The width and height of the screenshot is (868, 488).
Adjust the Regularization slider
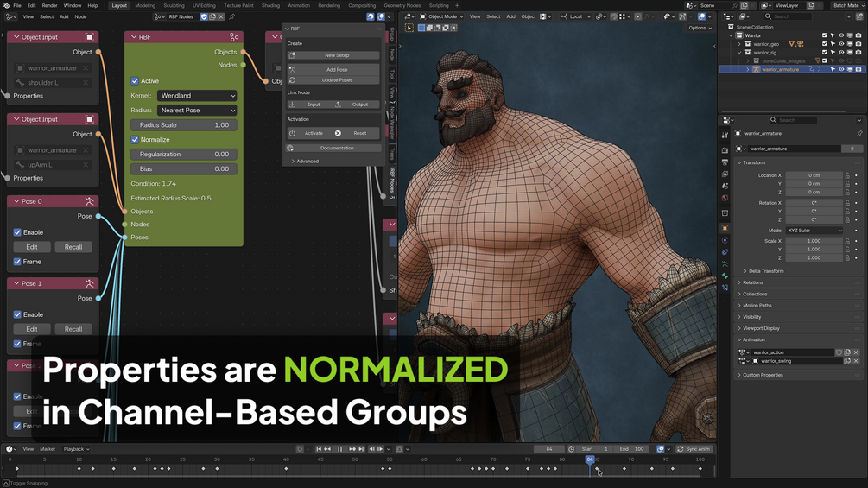pyautogui.click(x=184, y=155)
